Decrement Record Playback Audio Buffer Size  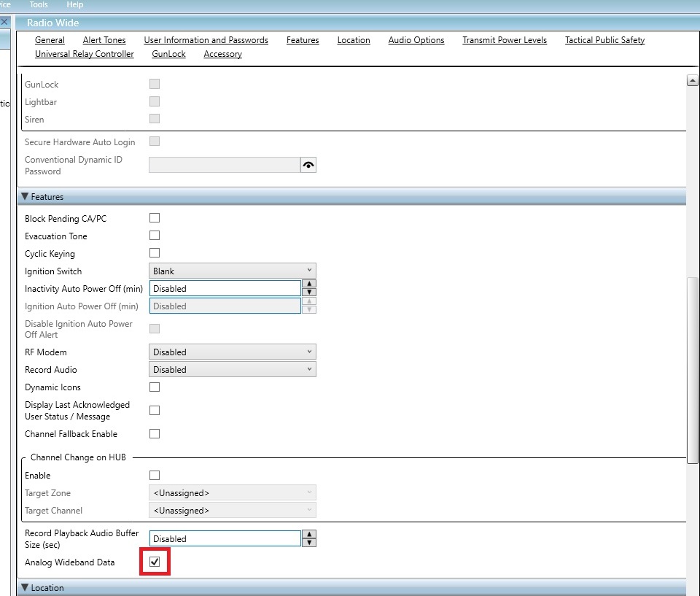coord(308,541)
